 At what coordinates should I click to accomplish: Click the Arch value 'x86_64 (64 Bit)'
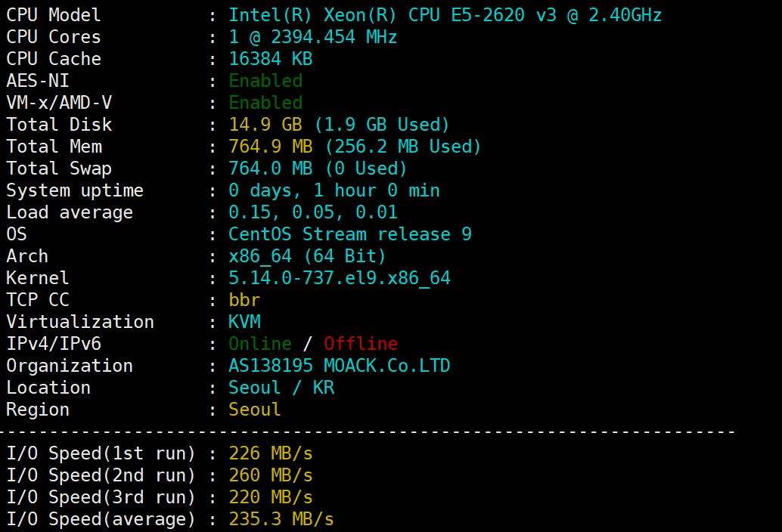tap(307, 256)
